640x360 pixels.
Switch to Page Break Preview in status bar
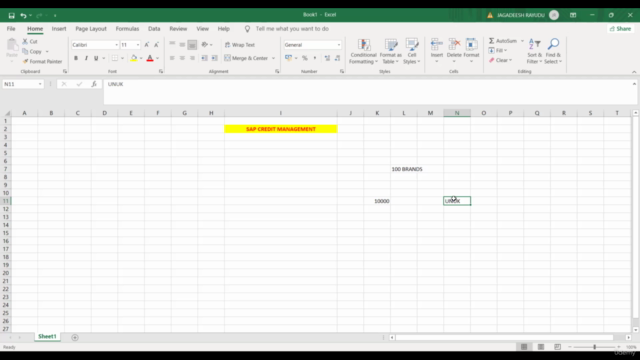558,347
